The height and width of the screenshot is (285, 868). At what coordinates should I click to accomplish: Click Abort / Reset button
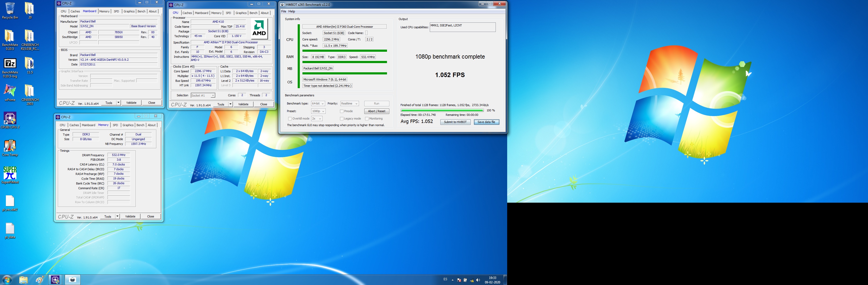(377, 111)
